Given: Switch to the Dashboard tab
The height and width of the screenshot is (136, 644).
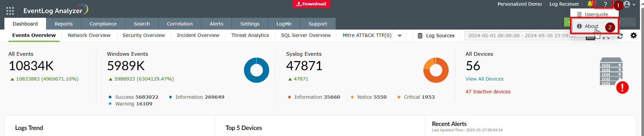Looking at the screenshot, I should (25, 24).
